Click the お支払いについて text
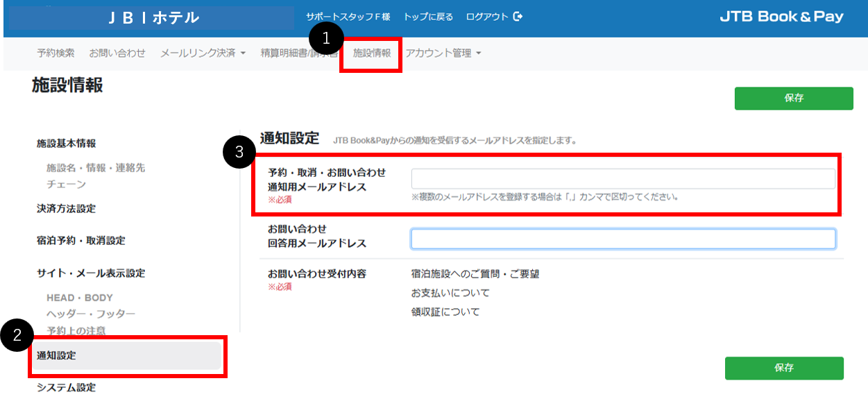 point(450,293)
